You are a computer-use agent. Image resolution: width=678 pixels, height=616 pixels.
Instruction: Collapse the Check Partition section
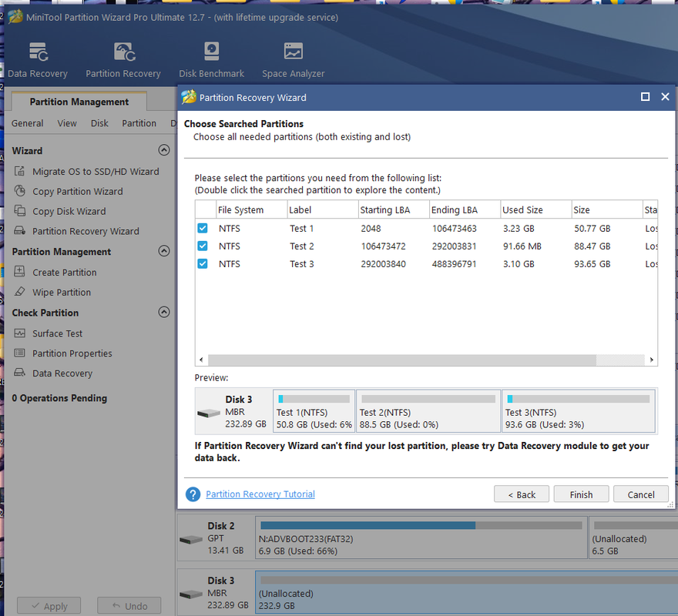click(x=164, y=312)
